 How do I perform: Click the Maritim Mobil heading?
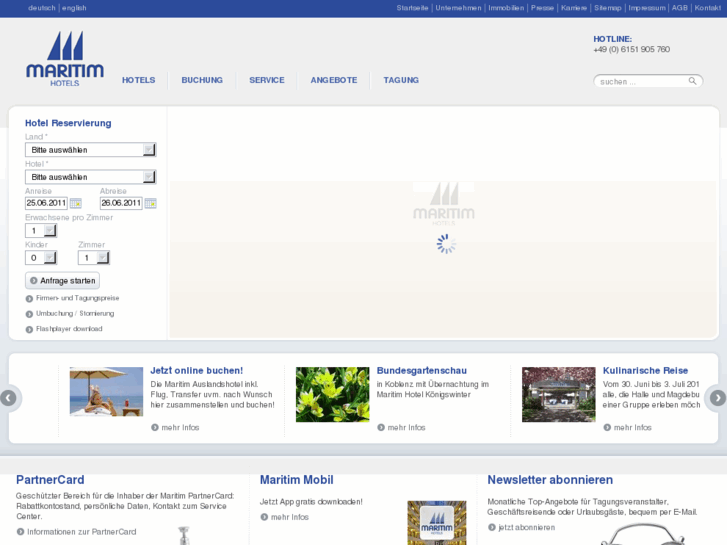coord(296,480)
